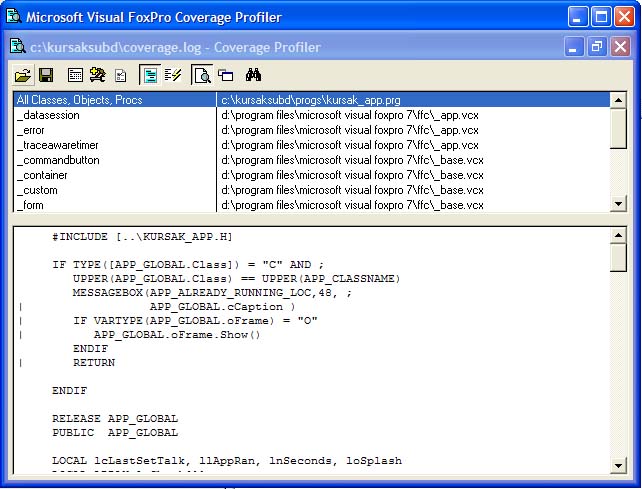Save the coverage results with floppy icon

tap(46, 75)
